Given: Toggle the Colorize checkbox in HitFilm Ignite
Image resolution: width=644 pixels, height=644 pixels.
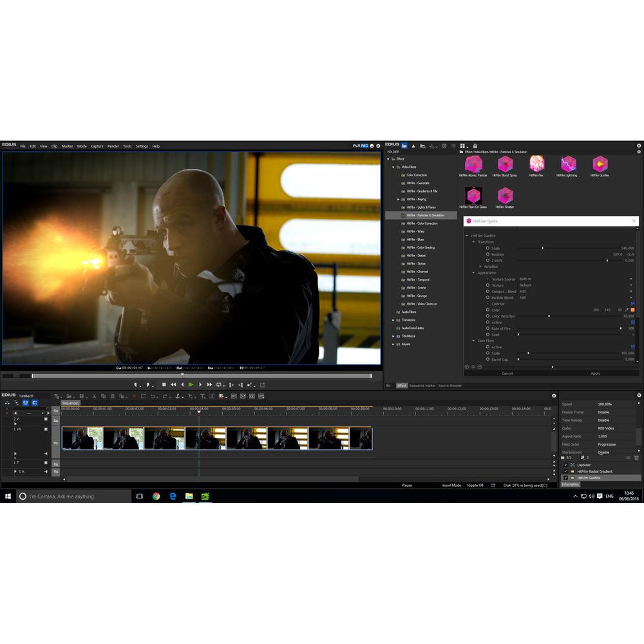Looking at the screenshot, I should 632,304.
